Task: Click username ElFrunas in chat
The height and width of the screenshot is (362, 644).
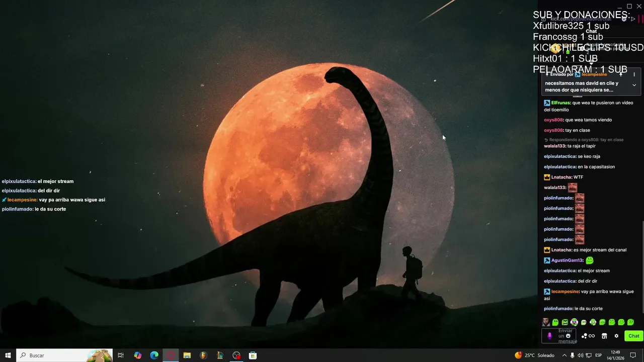Action: pos(560,103)
